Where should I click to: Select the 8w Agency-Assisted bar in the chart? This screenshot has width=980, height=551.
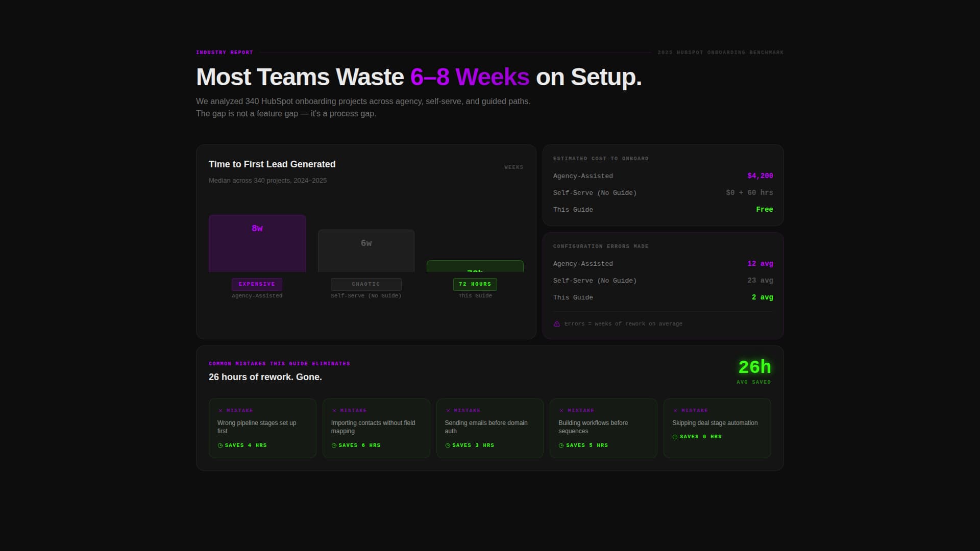(257, 243)
